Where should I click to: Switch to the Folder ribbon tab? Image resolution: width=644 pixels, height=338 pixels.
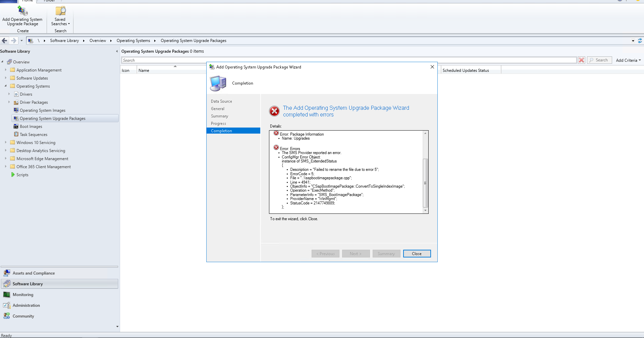click(49, 1)
